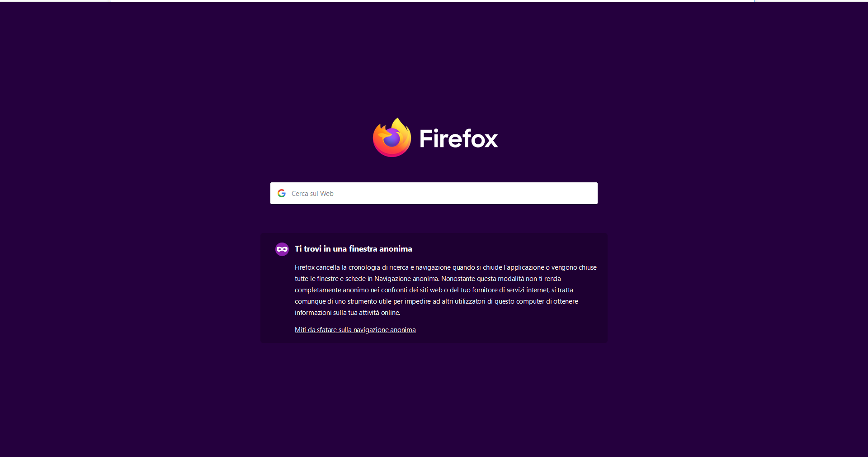Click the words "siti web" in the paragraph
868x457 pixels.
tap(430, 290)
